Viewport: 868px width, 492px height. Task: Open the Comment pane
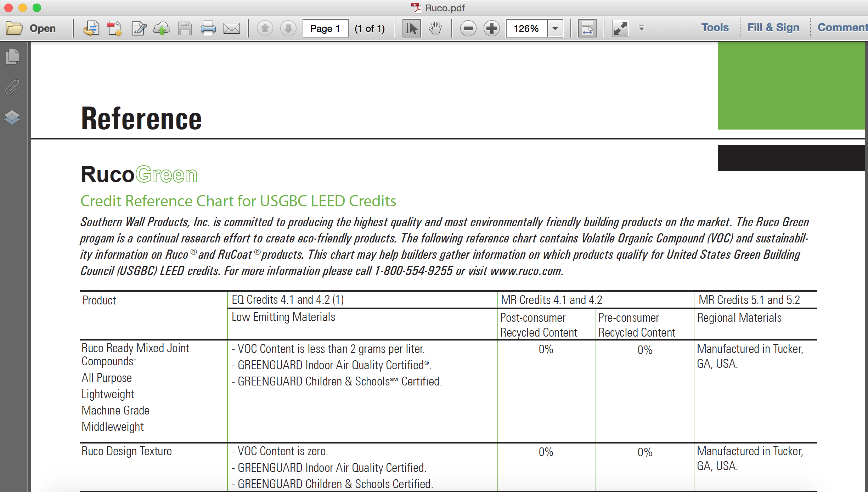click(842, 28)
